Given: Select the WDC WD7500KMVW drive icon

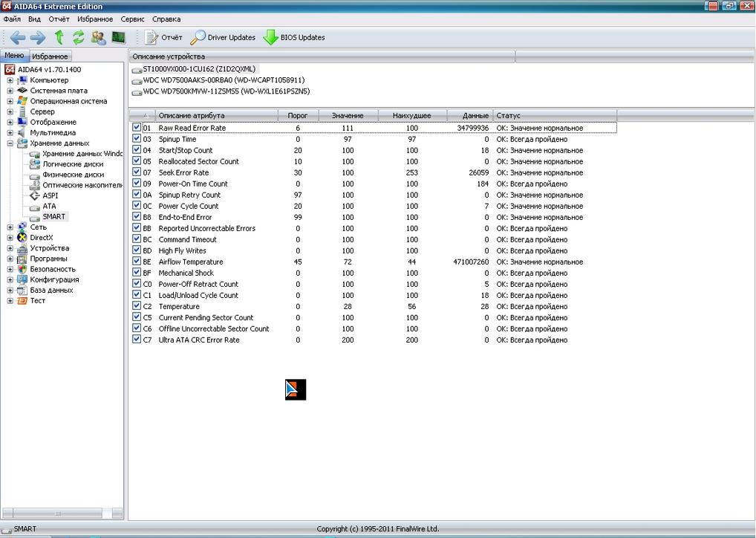Looking at the screenshot, I should point(137,92).
